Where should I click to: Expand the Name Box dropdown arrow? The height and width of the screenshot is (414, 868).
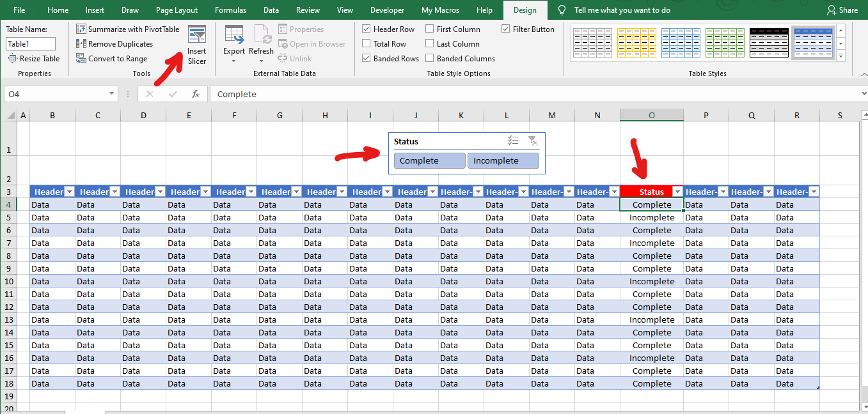pos(112,94)
